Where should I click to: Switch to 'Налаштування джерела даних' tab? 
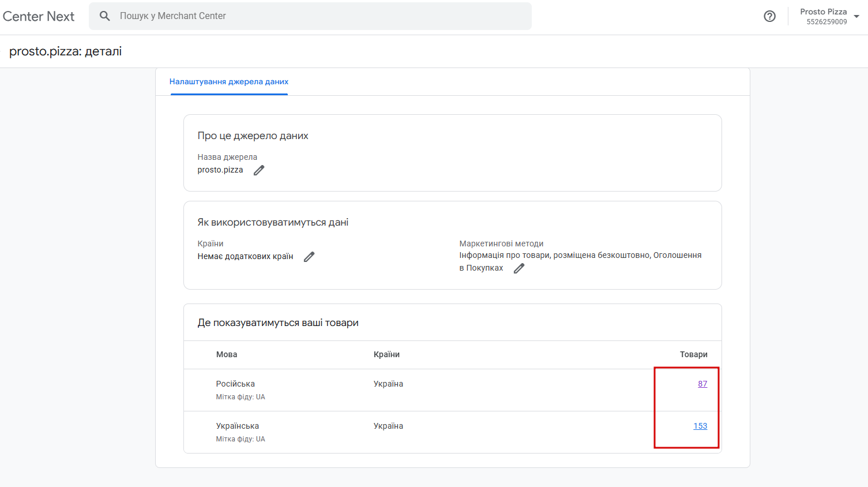click(x=229, y=82)
